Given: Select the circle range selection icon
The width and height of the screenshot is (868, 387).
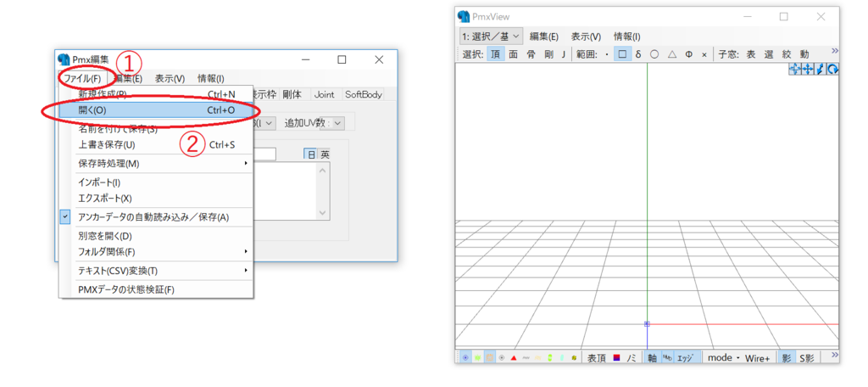Looking at the screenshot, I should [654, 54].
